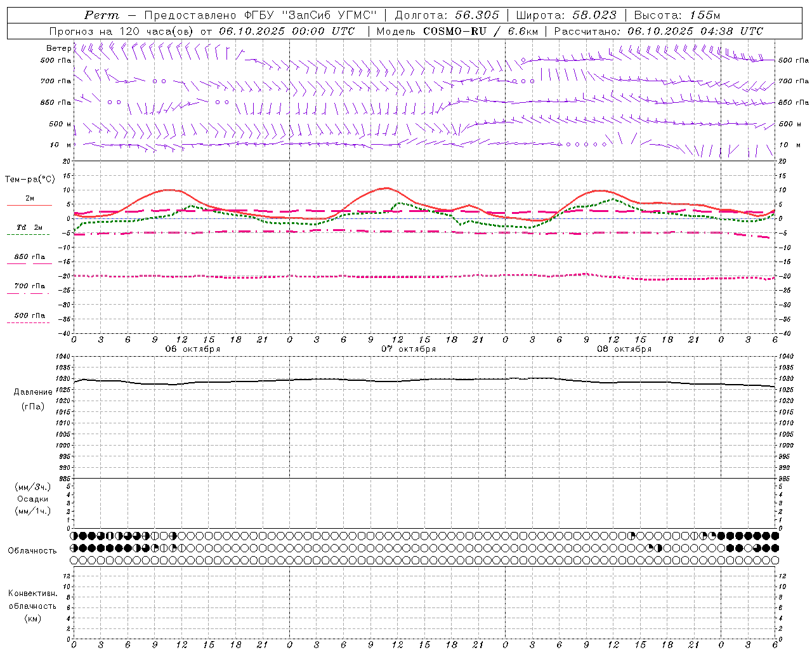Click the model name "COSMO-RU / 6.6км"
The height and width of the screenshot is (650, 812).
[x=481, y=31]
